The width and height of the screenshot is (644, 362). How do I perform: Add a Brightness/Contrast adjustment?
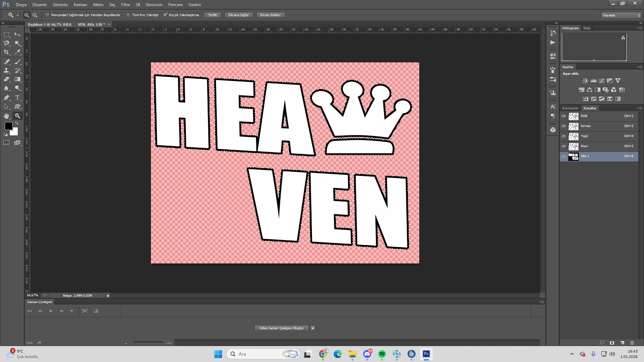[x=585, y=81]
